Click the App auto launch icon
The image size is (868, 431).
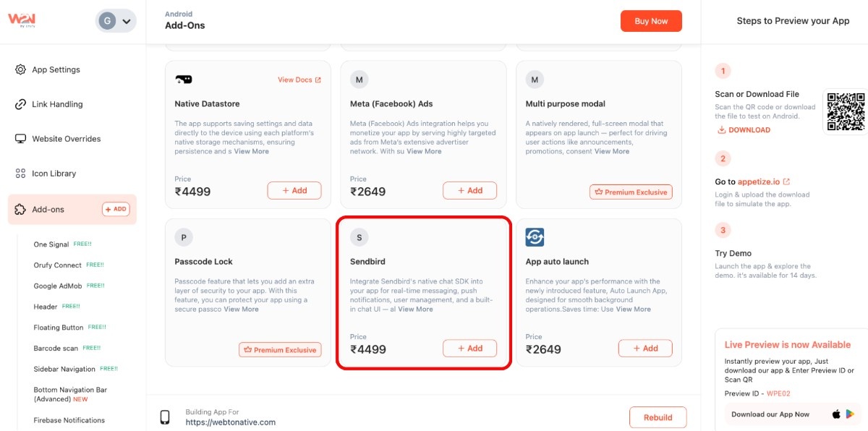coord(535,237)
